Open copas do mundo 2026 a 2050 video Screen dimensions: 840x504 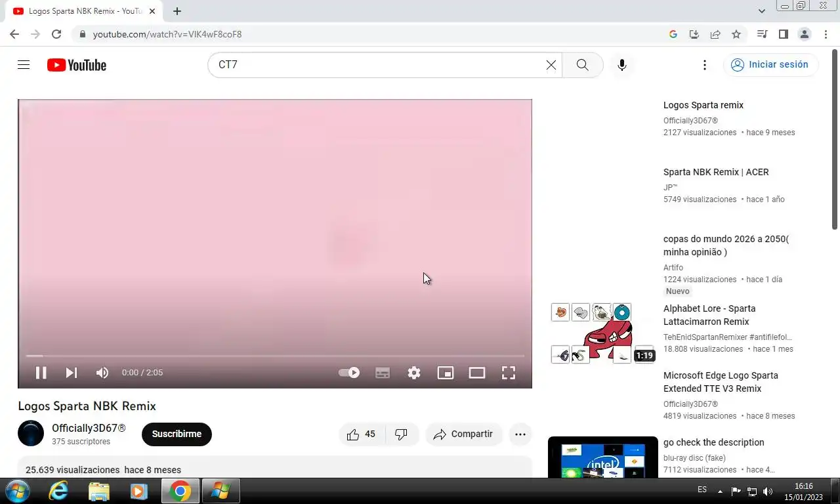pyautogui.click(x=726, y=245)
